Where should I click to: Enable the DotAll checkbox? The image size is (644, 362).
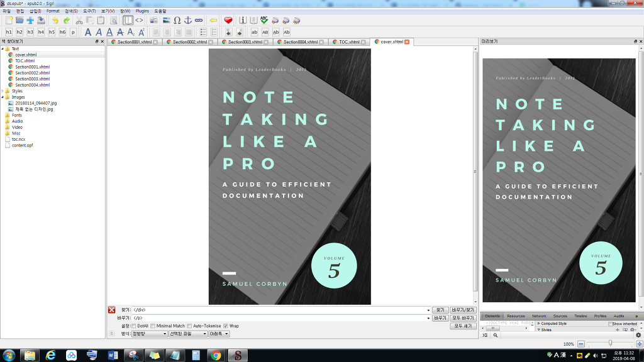point(134,326)
